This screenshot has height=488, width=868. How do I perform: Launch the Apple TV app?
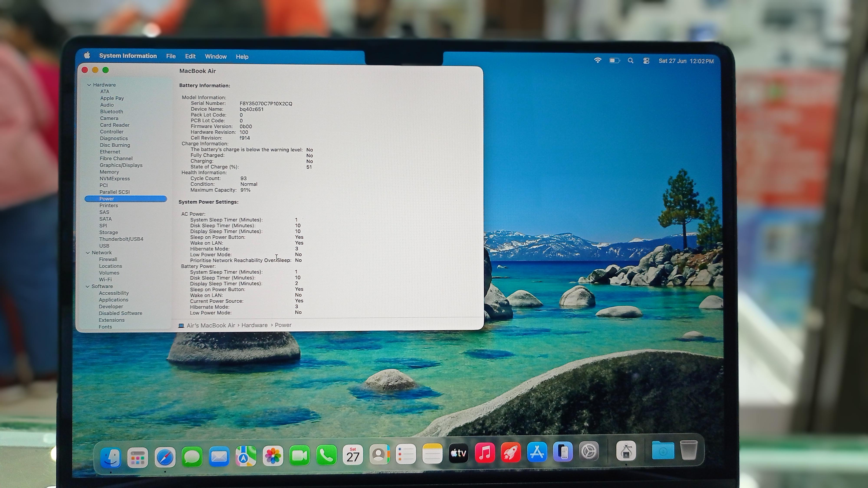click(459, 453)
